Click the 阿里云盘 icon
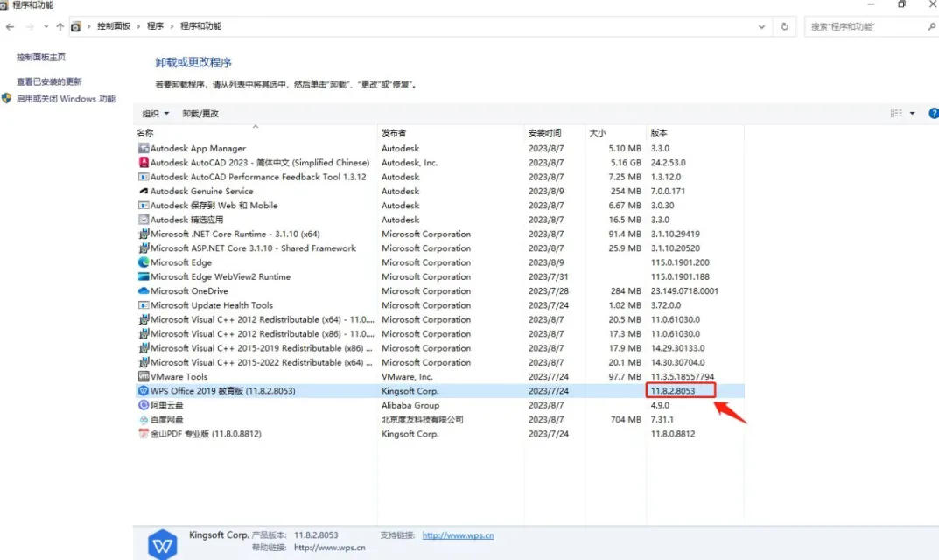The image size is (939, 560). pyautogui.click(x=144, y=405)
